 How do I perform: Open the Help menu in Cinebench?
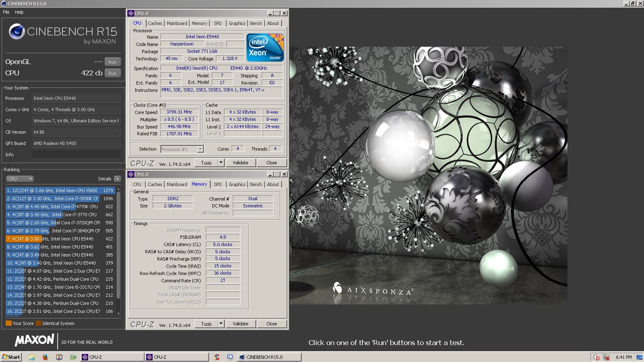pos(19,12)
